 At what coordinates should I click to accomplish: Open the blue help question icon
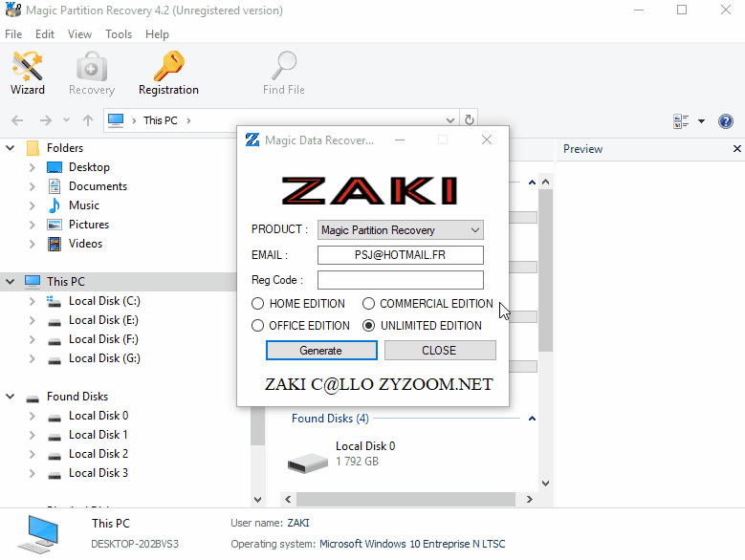pos(726,121)
